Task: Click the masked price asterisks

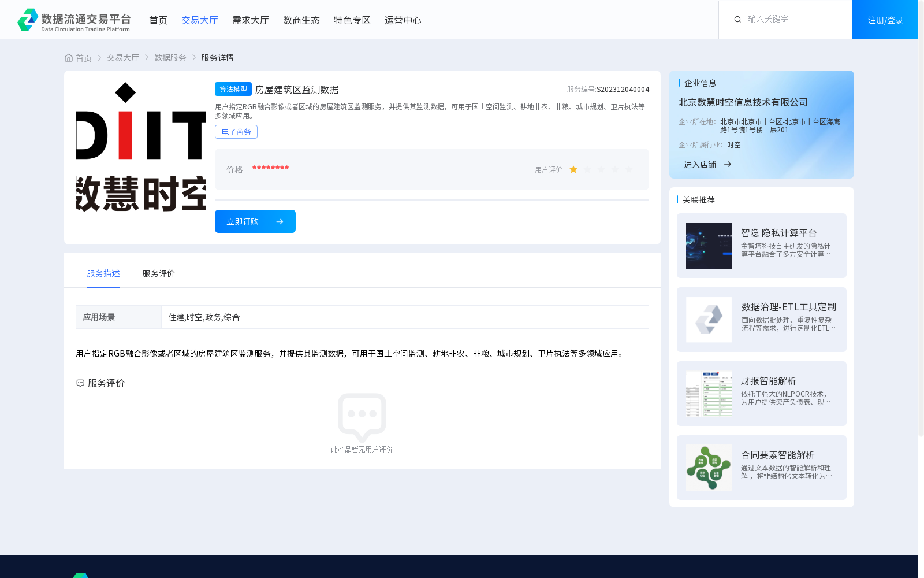Action: [x=270, y=168]
